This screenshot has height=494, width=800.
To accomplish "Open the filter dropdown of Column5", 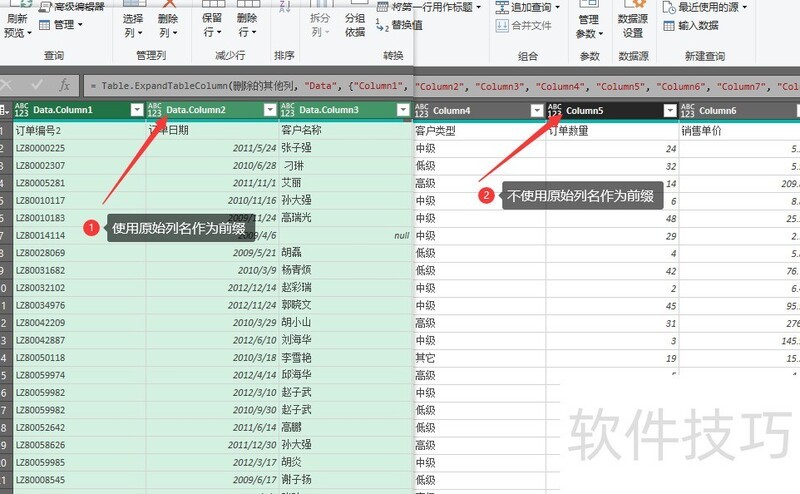I will click(670, 110).
